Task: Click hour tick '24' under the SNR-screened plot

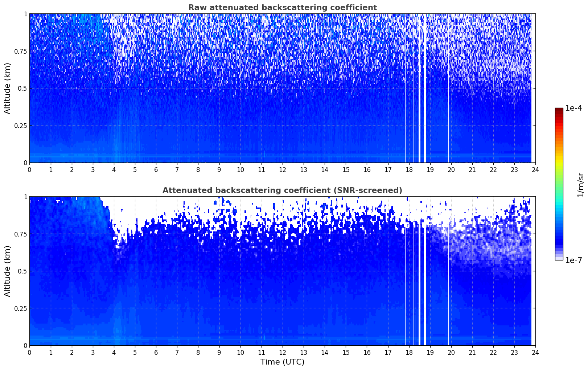Action: coord(535,352)
